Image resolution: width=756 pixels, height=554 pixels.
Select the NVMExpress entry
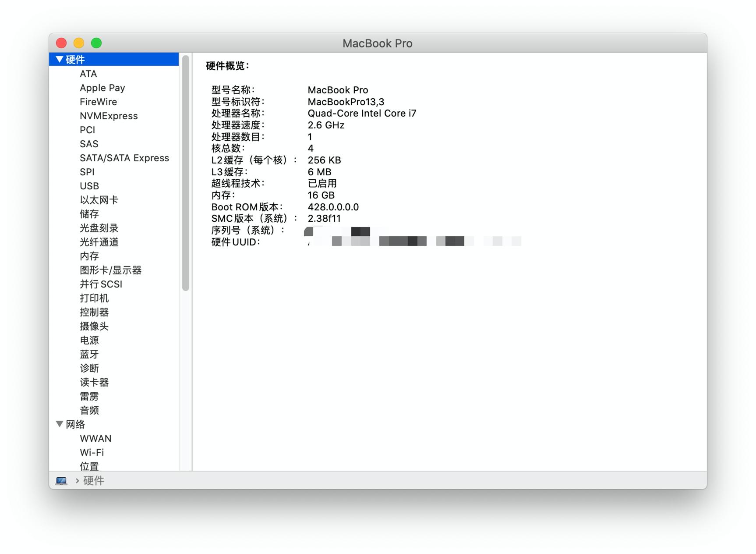pyautogui.click(x=109, y=116)
